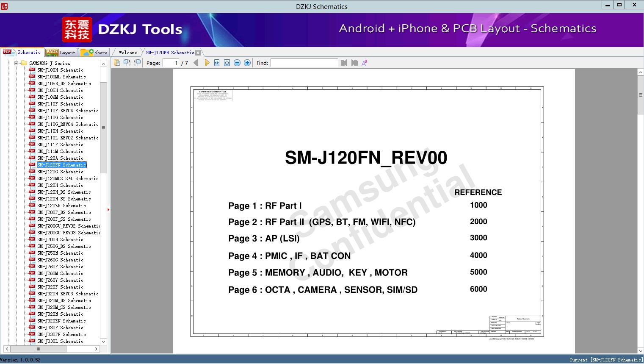
Task: Select the SM-J120FN Schematic document tab
Action: pos(170,53)
